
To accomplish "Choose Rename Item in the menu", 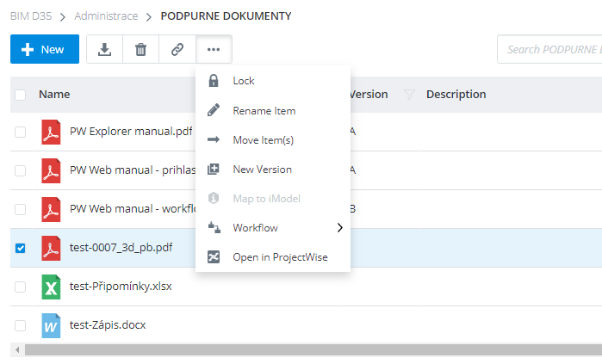I will click(x=264, y=111).
